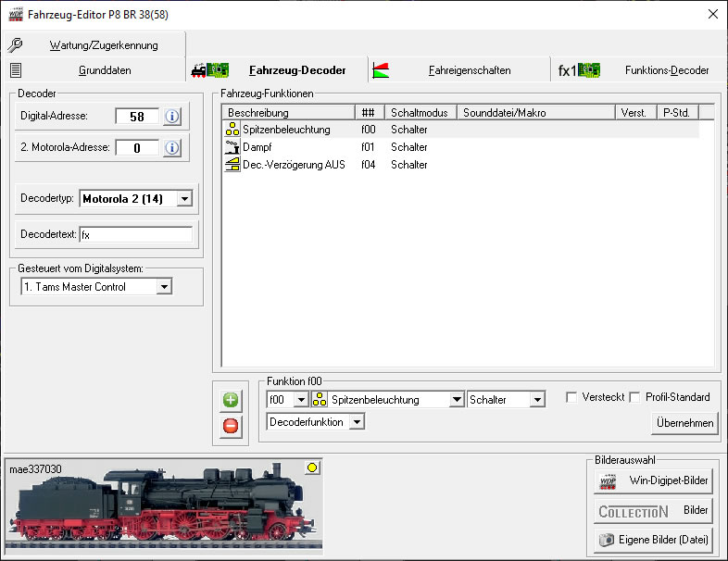Open the Decoderfunktion dropdown
The image size is (728, 561).
[357, 422]
